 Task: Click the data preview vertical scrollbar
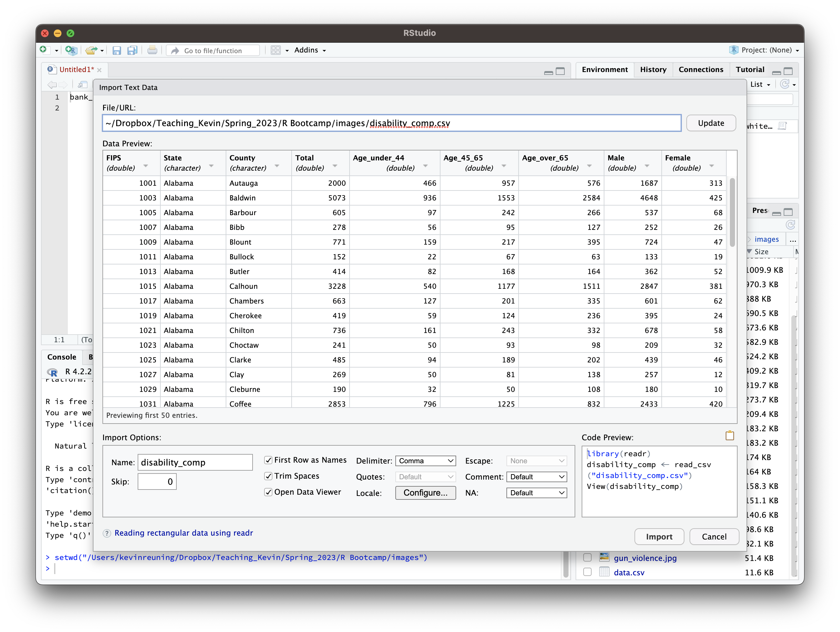click(732, 213)
